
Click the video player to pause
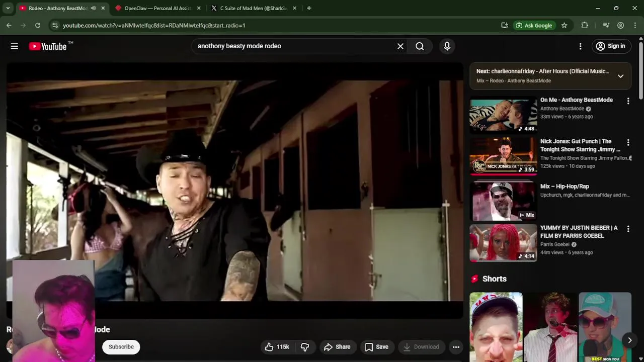(235, 190)
